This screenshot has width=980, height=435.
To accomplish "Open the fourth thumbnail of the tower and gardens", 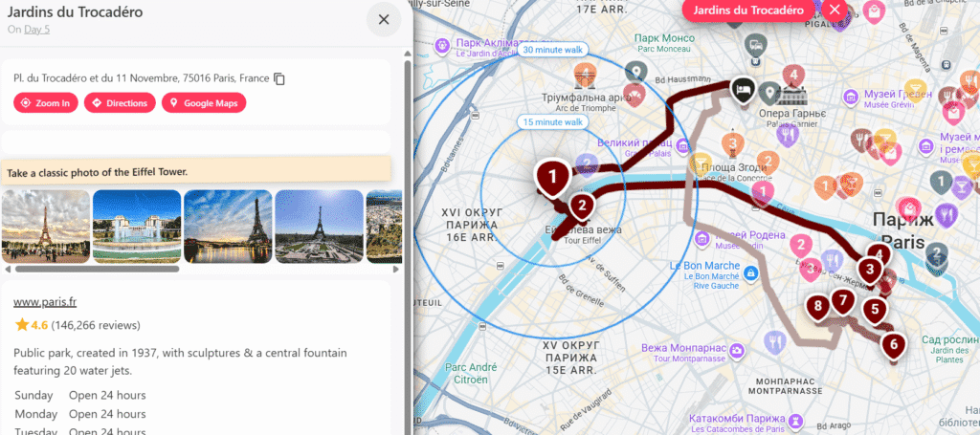I will [x=319, y=227].
